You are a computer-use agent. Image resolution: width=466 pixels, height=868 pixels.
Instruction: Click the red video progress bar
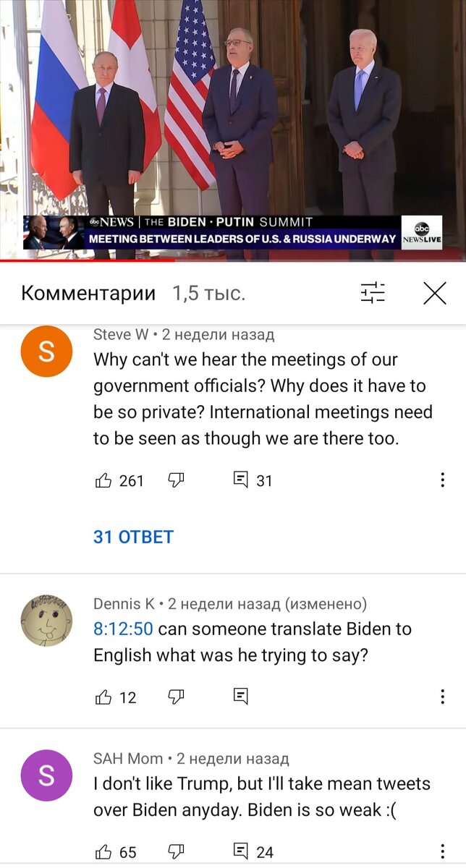[87, 259]
